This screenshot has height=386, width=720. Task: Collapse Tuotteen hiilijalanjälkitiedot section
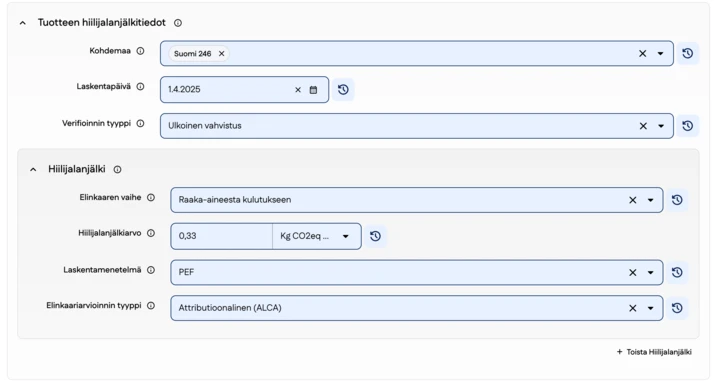point(22,23)
